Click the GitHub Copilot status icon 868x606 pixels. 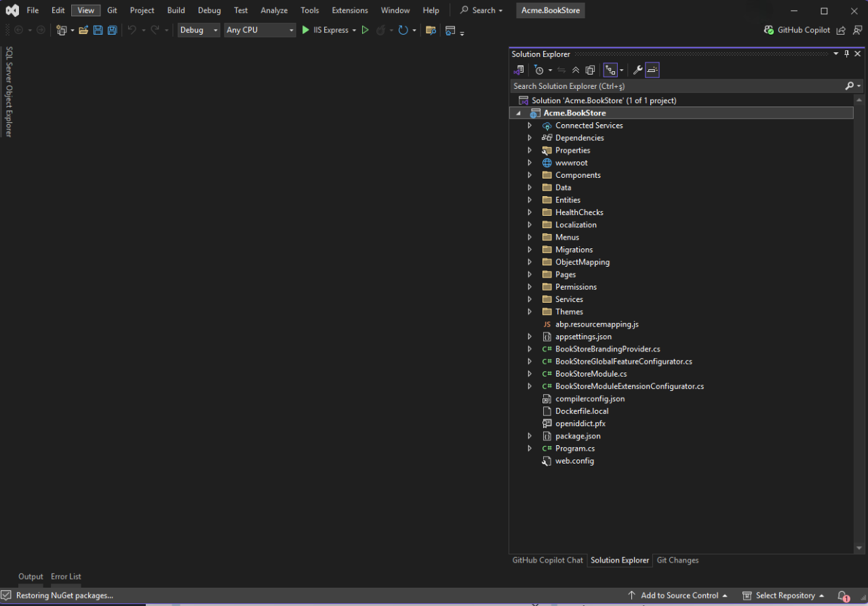pyautogui.click(x=769, y=30)
